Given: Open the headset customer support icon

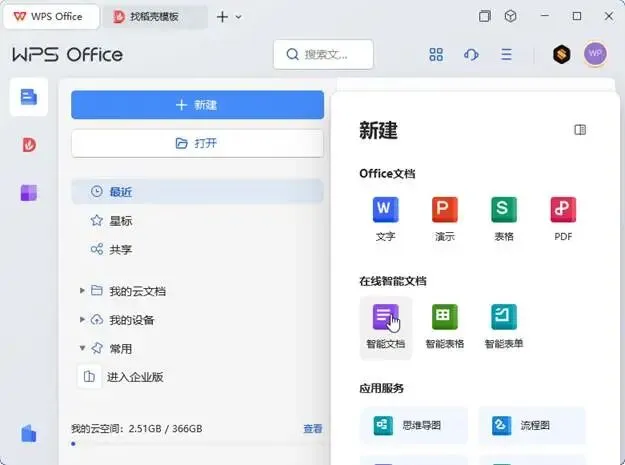Looking at the screenshot, I should click(x=471, y=55).
